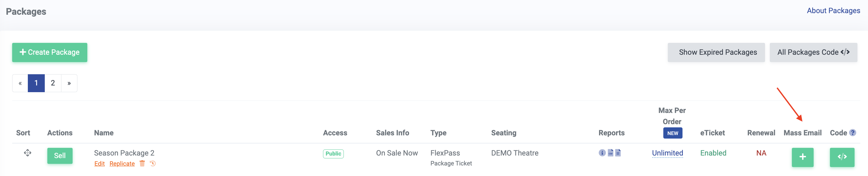The image size is (868, 176).
Task: Click the Mass Email plus button
Action: pyautogui.click(x=802, y=157)
